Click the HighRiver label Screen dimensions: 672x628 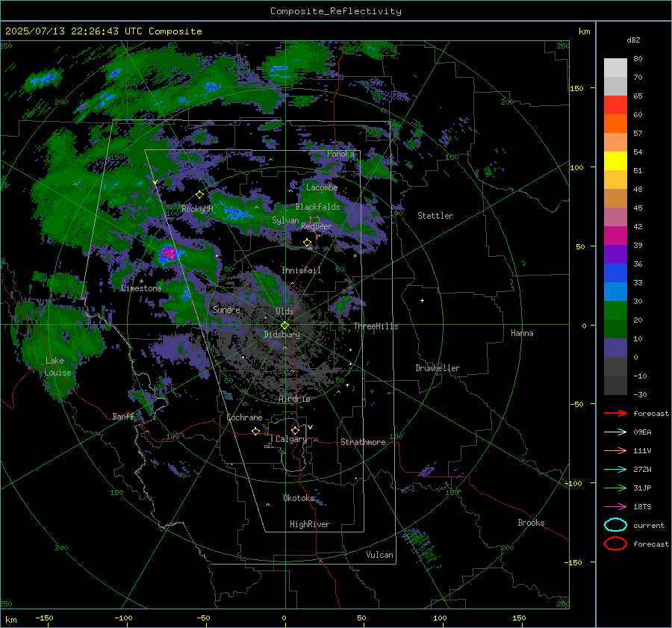[x=310, y=524]
